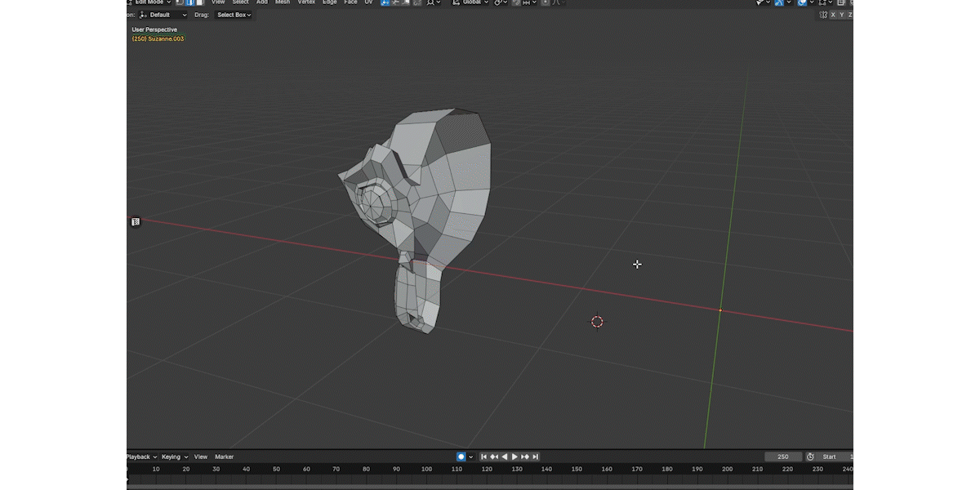Open the Mesh menu
980x490 pixels.
[x=283, y=2]
